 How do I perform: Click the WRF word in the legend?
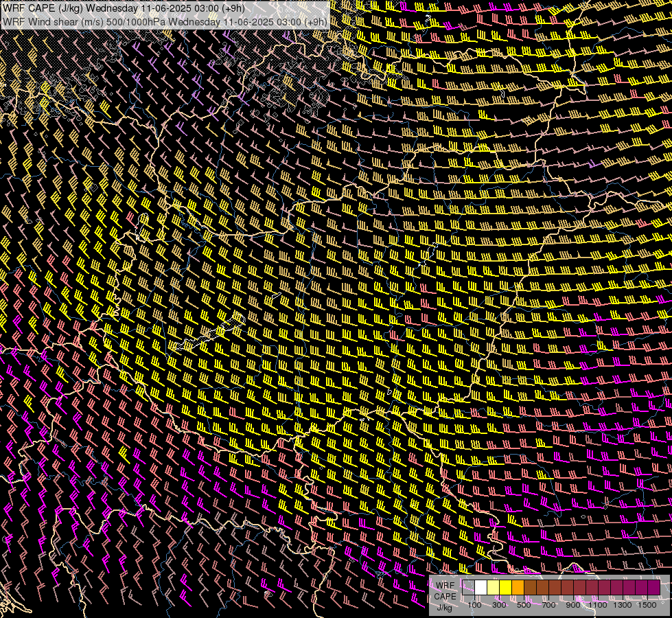coord(445,586)
